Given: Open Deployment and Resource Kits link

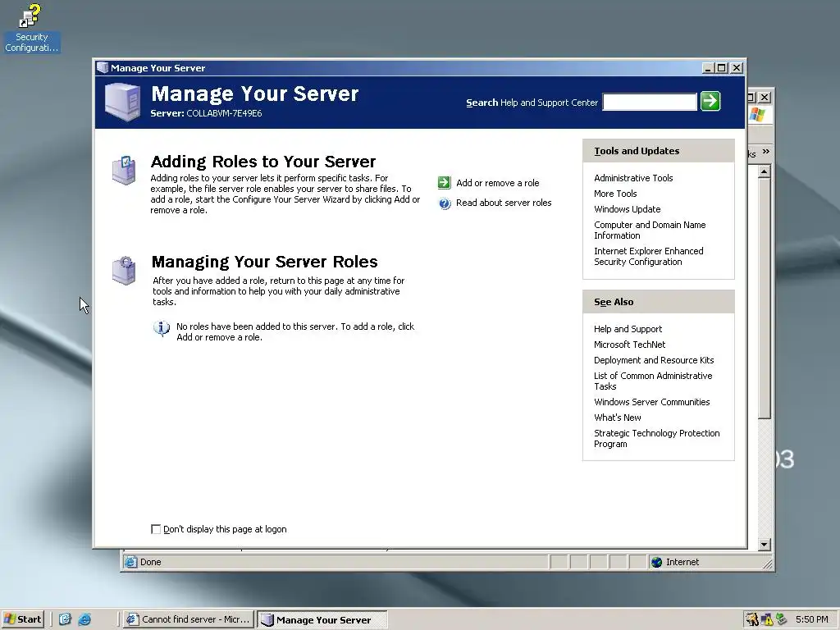Looking at the screenshot, I should click(654, 360).
